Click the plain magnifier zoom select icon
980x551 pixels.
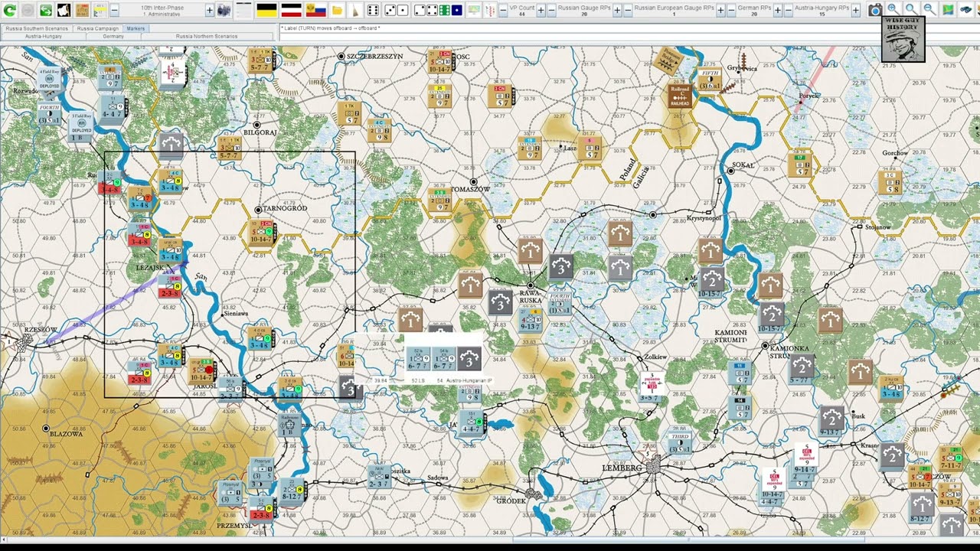[911, 10]
